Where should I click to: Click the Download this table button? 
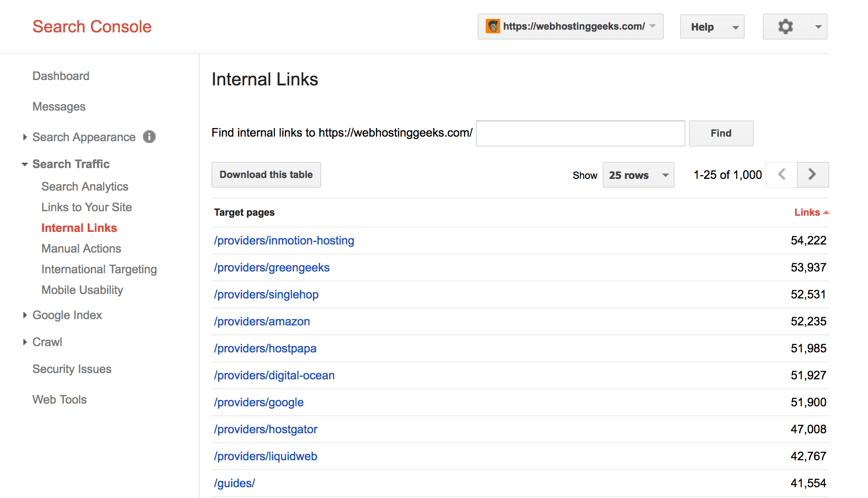(x=266, y=175)
